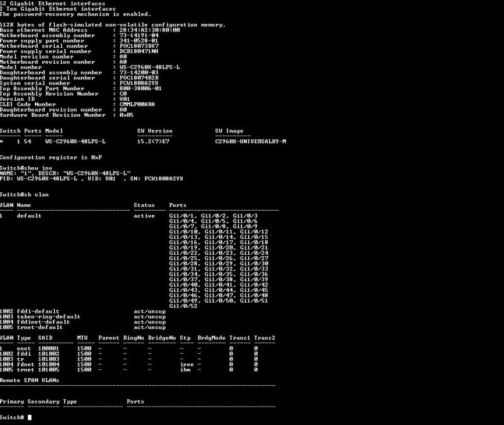
Task: Click the VLAN 'default' name
Action: (x=29, y=216)
